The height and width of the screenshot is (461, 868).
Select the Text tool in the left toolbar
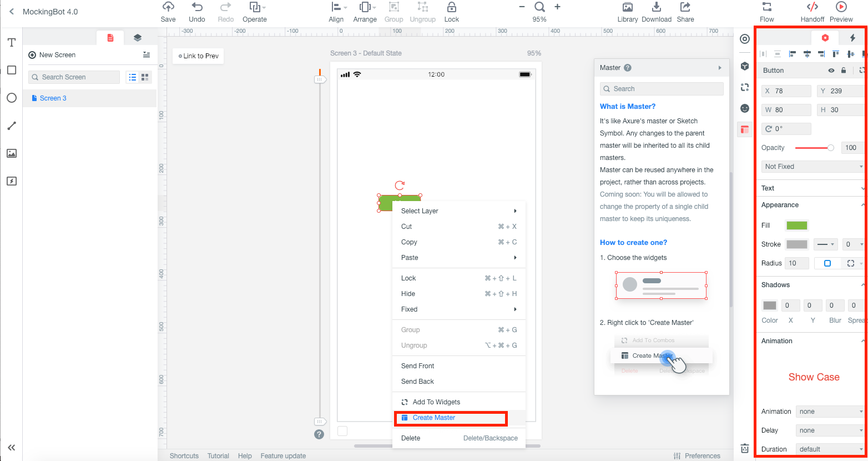point(11,42)
